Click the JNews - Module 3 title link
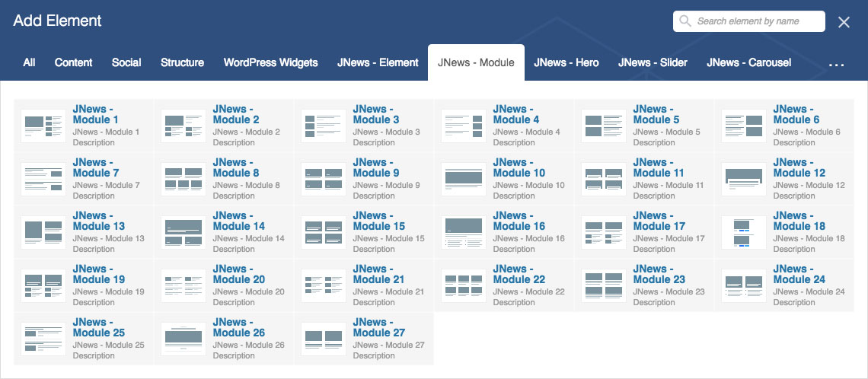Viewport: 868px width, 379px height. [x=376, y=114]
